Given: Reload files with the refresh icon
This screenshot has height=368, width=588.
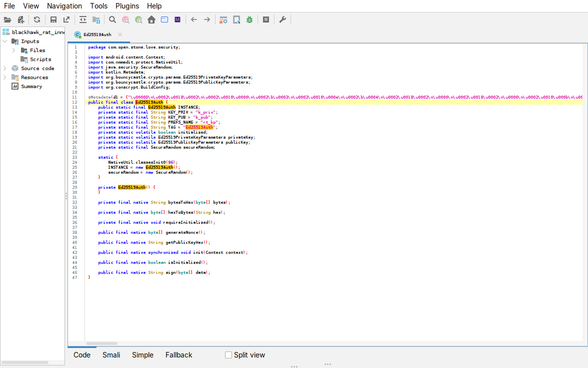Looking at the screenshot, I should click(x=37, y=20).
